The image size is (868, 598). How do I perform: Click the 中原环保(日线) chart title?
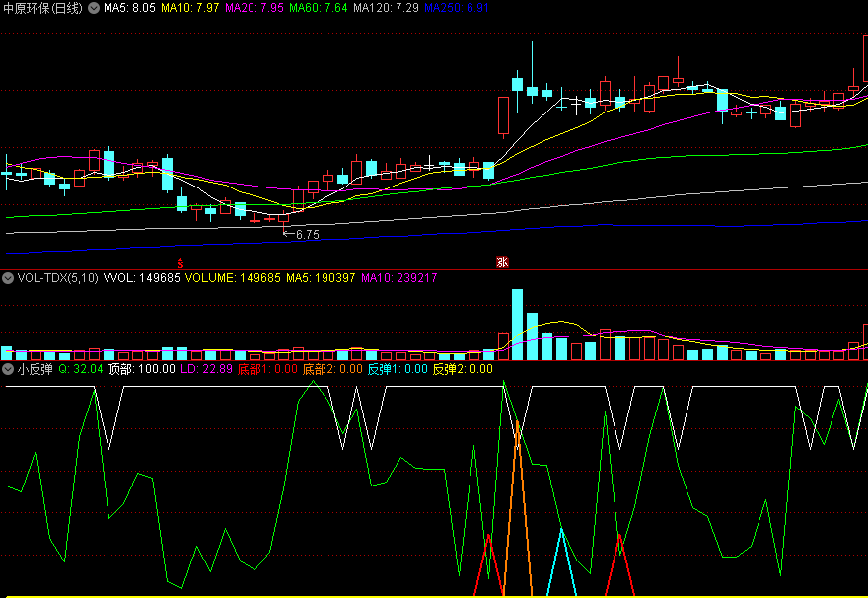tap(42, 8)
